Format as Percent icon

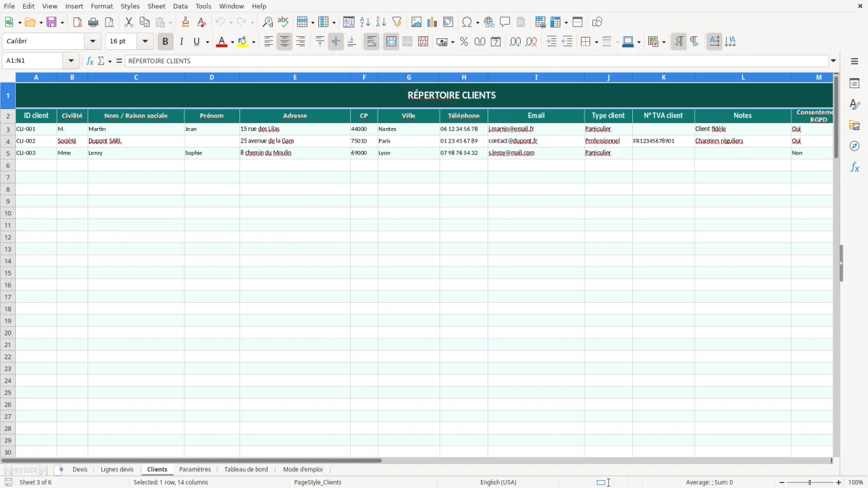point(464,42)
